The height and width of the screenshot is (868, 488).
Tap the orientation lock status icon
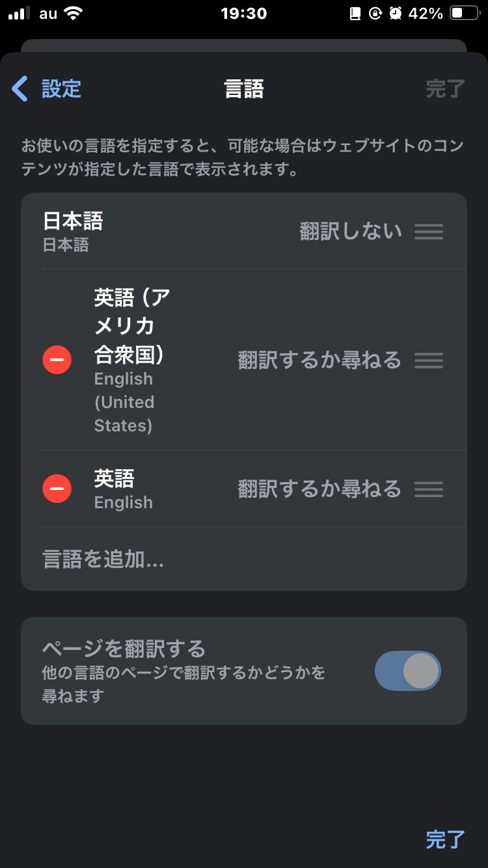(375, 14)
